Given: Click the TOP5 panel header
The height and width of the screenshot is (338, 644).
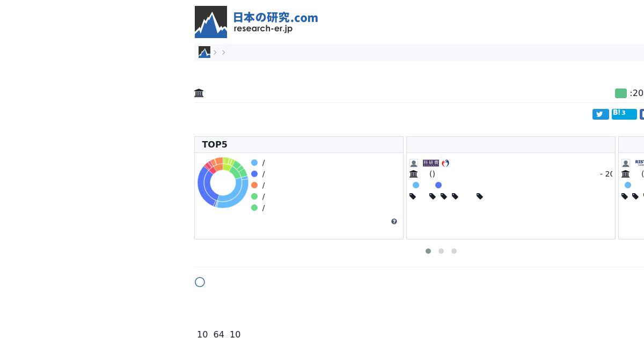Looking at the screenshot, I should pyautogui.click(x=299, y=145).
